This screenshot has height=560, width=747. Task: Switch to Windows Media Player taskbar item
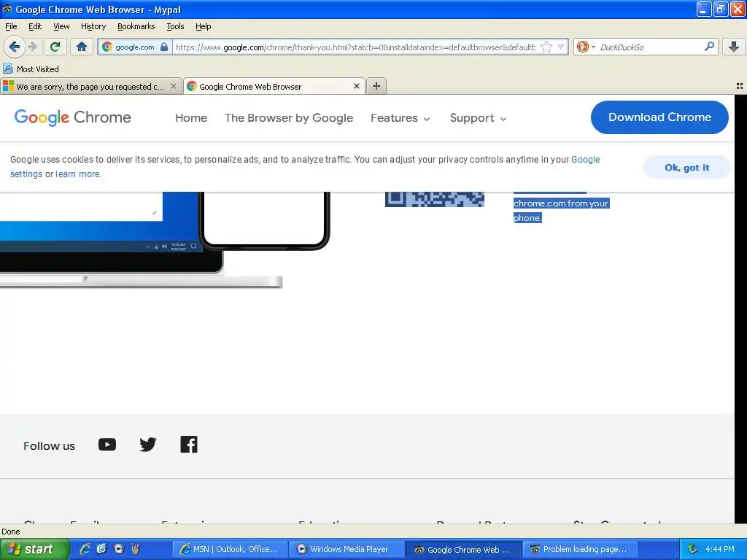(x=347, y=549)
